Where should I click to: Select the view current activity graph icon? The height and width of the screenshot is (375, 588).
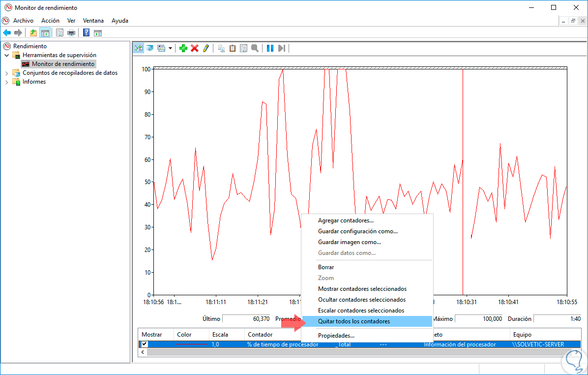pos(139,48)
